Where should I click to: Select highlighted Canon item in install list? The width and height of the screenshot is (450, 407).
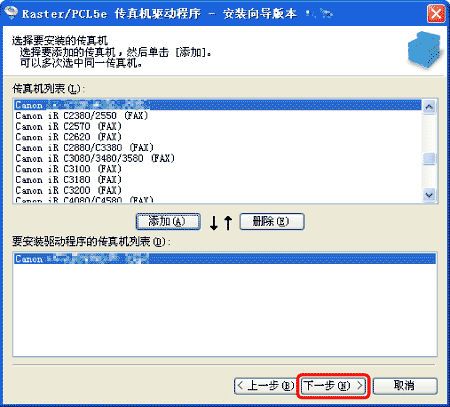(x=225, y=259)
